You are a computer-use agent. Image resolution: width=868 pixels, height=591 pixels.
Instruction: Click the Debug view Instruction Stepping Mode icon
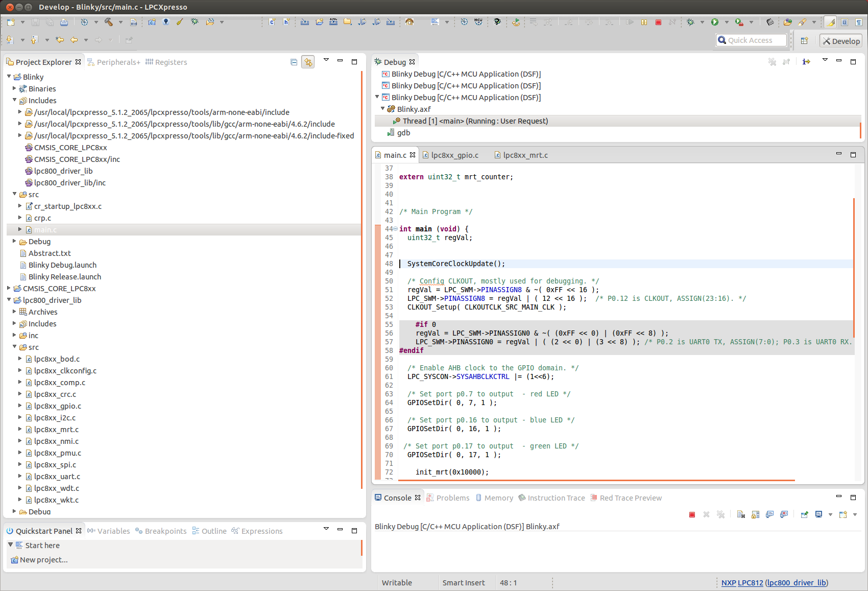tap(806, 62)
